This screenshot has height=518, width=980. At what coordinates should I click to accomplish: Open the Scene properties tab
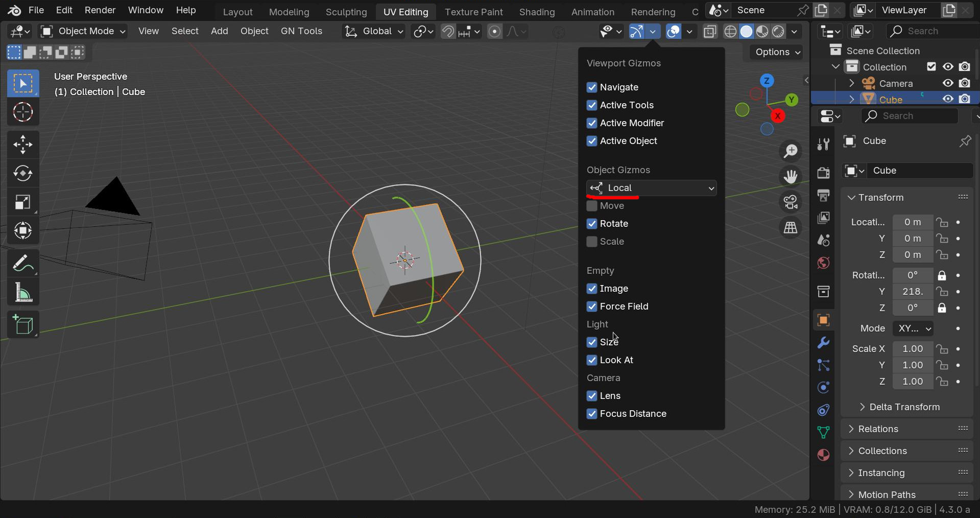tap(823, 241)
